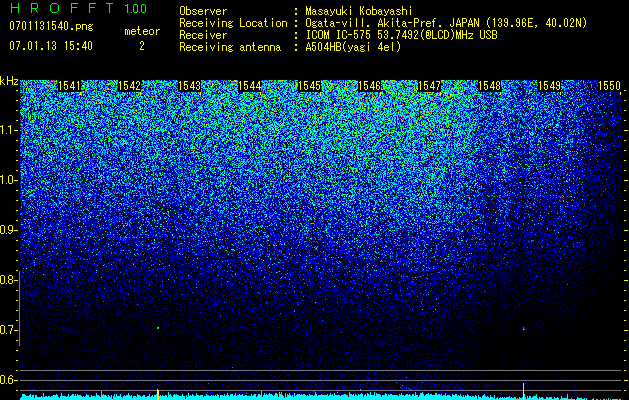Click the kHz axis unit label
The height and width of the screenshot is (400, 629).
[9, 81]
